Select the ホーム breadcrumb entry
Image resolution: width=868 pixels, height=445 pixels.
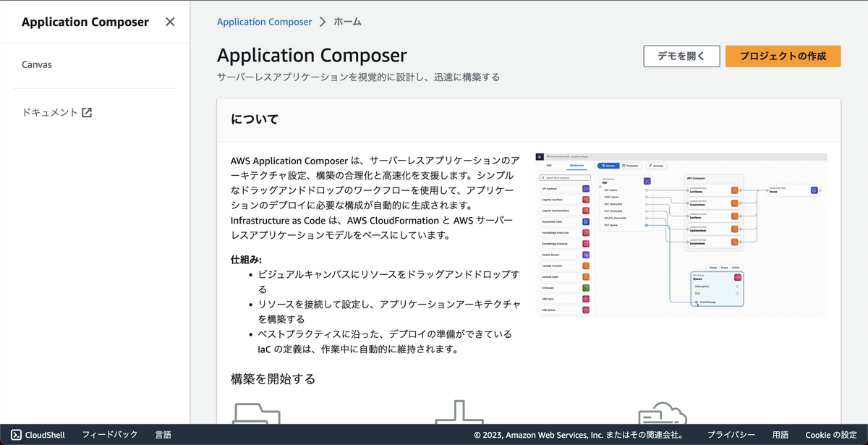click(347, 22)
